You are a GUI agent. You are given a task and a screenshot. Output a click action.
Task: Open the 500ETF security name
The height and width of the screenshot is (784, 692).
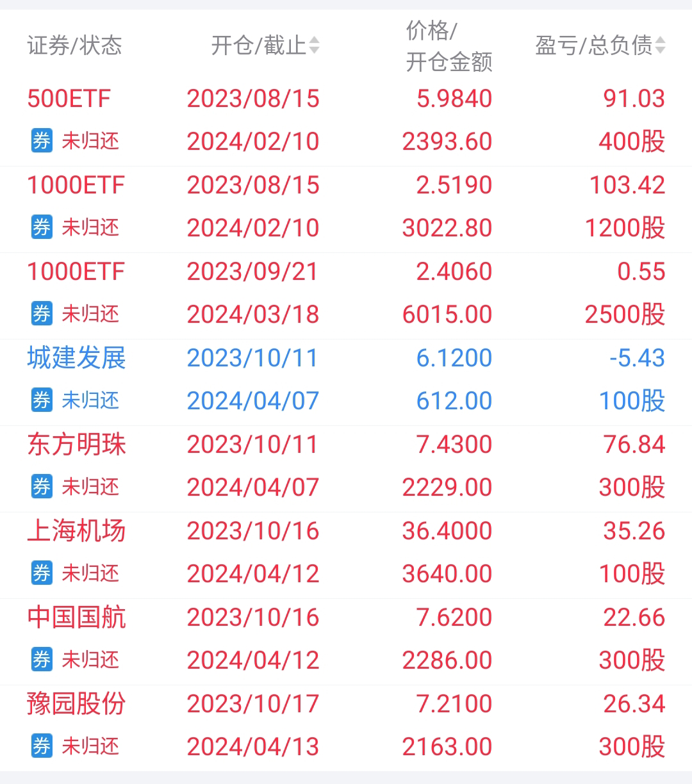click(69, 99)
